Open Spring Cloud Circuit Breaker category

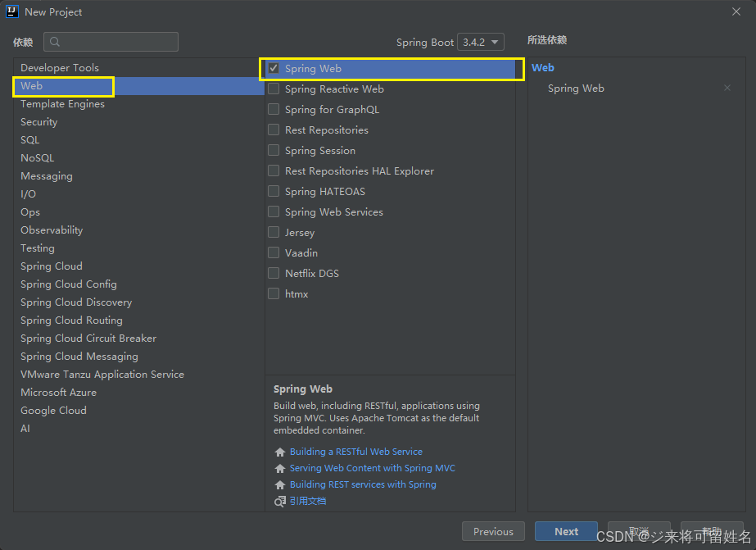(x=139, y=339)
